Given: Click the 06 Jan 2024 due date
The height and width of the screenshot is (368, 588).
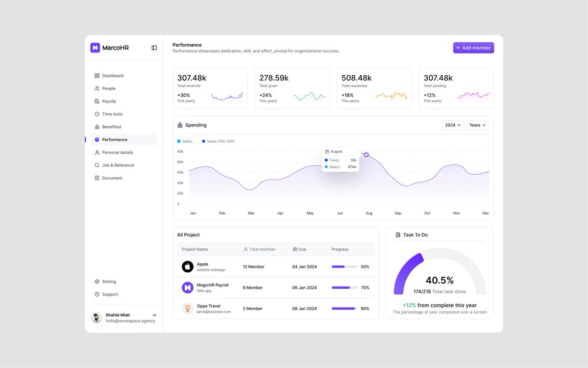Looking at the screenshot, I should (x=305, y=288).
